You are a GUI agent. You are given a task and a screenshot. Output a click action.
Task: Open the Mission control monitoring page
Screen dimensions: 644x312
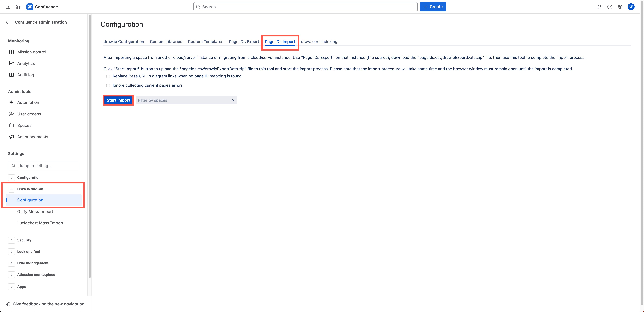pyautogui.click(x=32, y=52)
